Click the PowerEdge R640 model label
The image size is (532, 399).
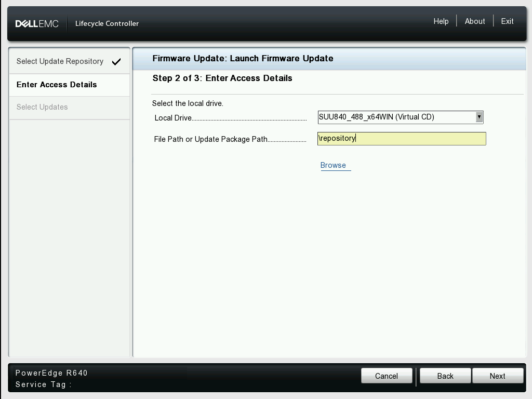[x=51, y=373]
